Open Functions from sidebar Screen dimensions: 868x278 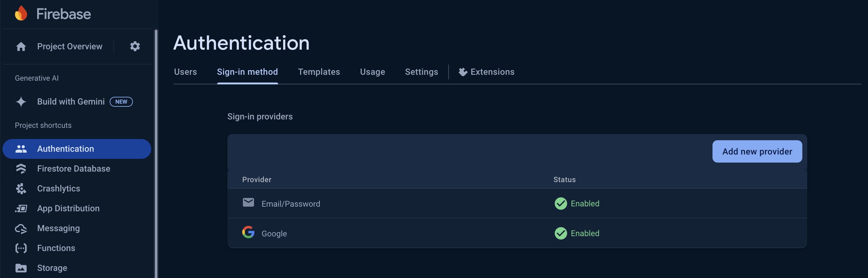point(56,248)
